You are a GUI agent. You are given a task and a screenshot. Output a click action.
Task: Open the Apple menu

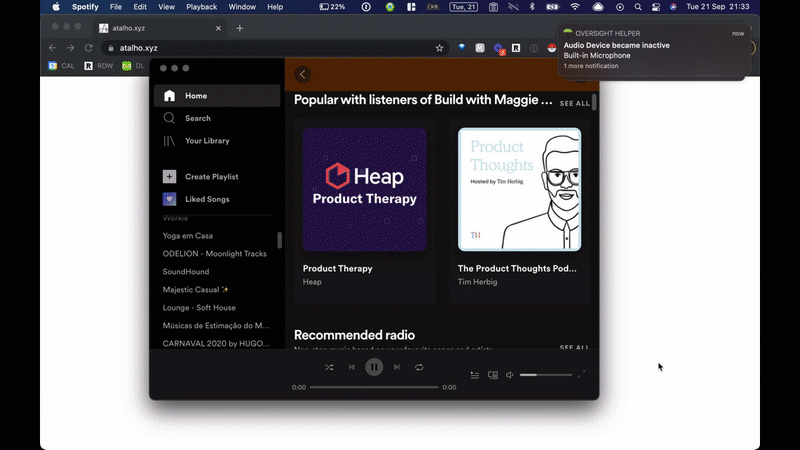[x=56, y=7]
